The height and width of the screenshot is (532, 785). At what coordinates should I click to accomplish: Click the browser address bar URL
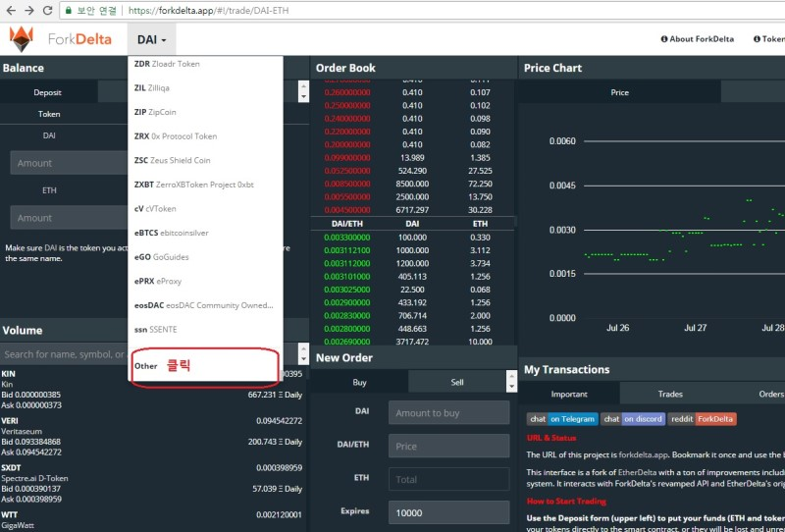209,10
